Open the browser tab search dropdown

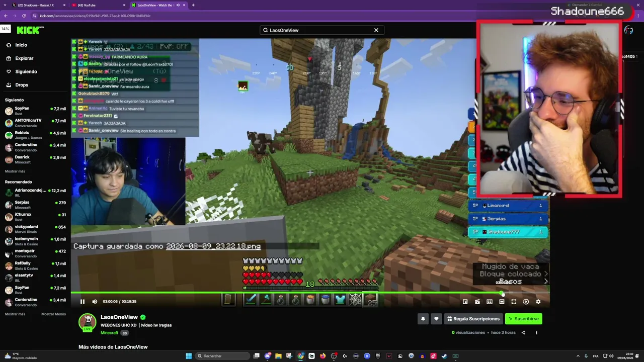click(5, 5)
